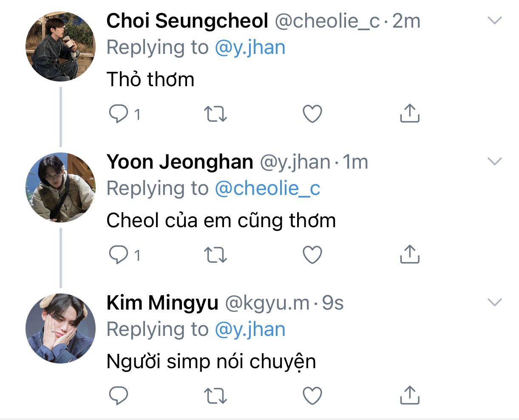Open Choi Seungcheol's profile picture
519x420 pixels.
point(60,46)
